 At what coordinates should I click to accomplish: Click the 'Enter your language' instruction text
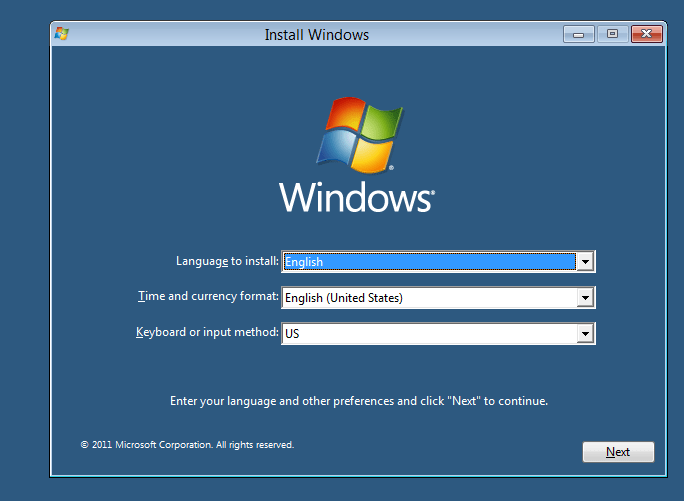coord(359,401)
